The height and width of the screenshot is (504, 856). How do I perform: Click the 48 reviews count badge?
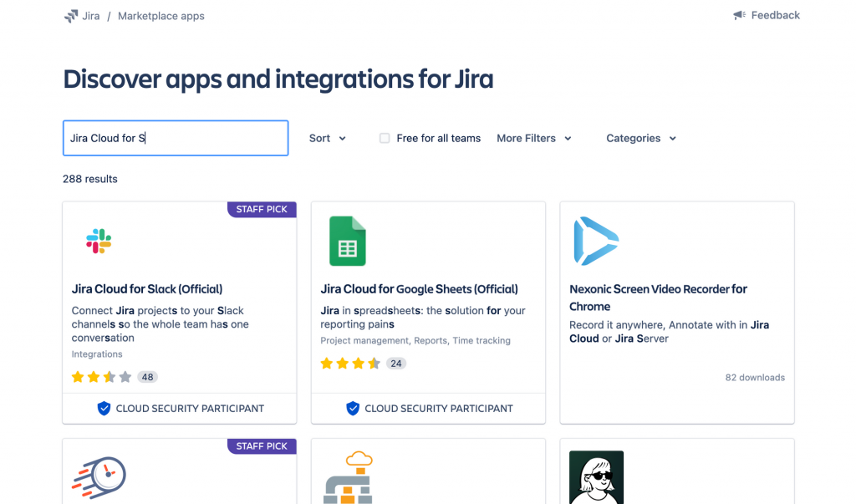[147, 377]
